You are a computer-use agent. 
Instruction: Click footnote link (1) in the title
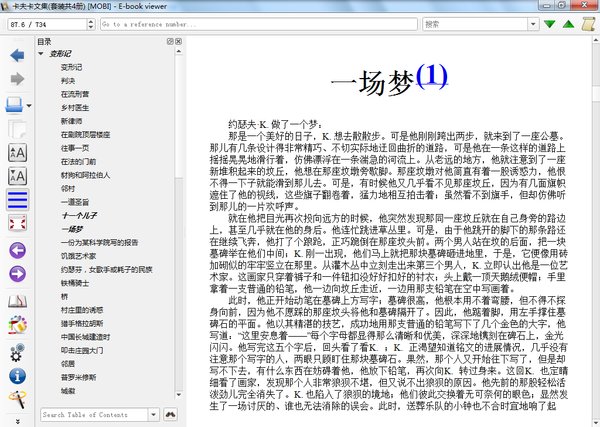432,76
